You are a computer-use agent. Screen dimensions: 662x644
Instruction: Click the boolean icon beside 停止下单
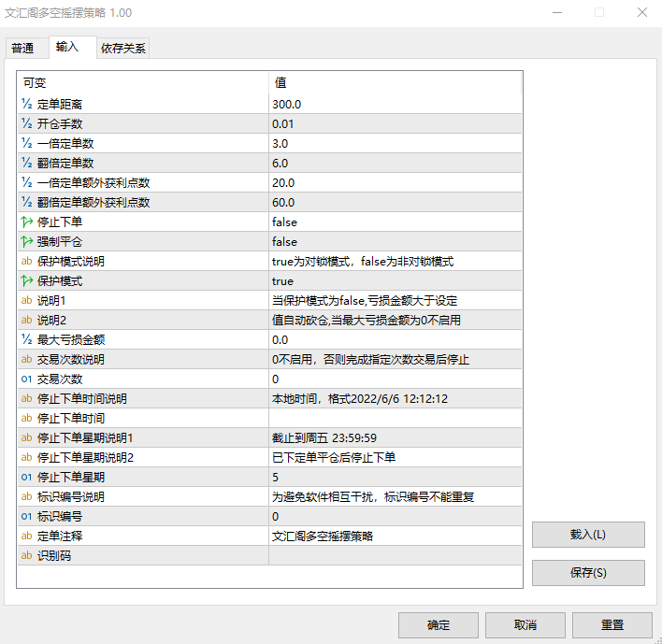[27, 222]
